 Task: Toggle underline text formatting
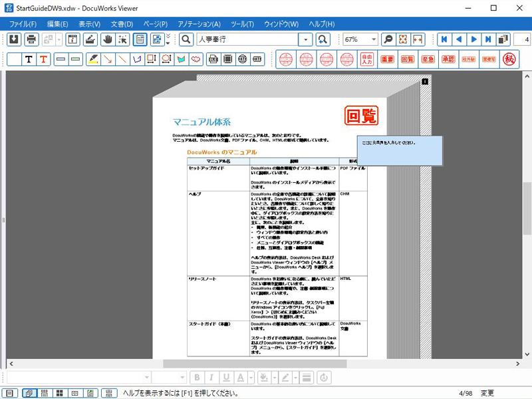(x=226, y=378)
